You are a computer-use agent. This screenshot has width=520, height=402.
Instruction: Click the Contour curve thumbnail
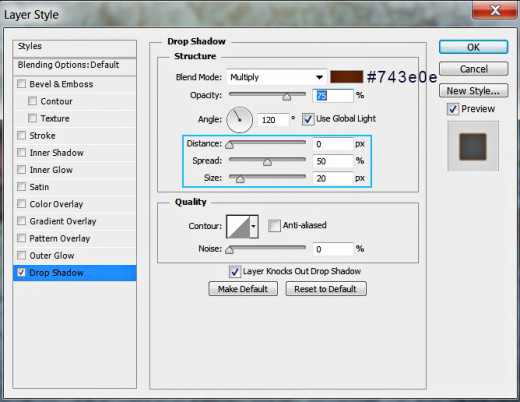[238, 226]
